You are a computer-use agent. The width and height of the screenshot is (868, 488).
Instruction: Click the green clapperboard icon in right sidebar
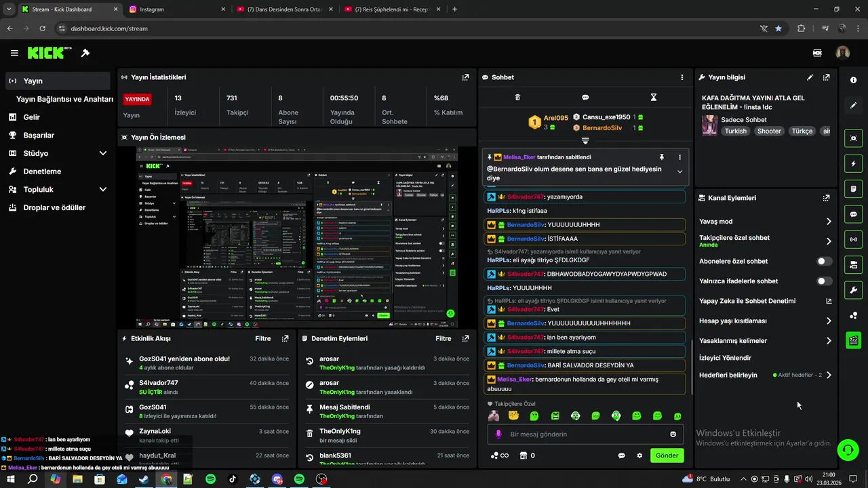[853, 340]
